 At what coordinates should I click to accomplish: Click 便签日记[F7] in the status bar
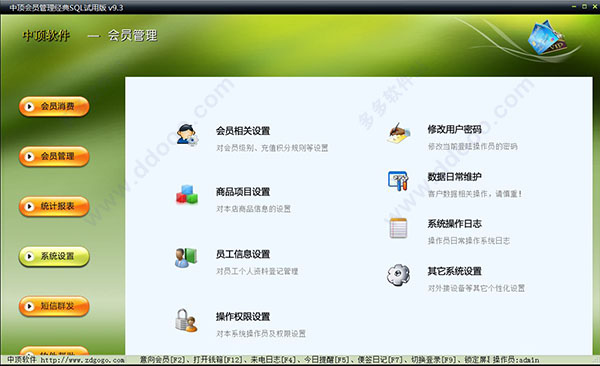click(x=380, y=360)
